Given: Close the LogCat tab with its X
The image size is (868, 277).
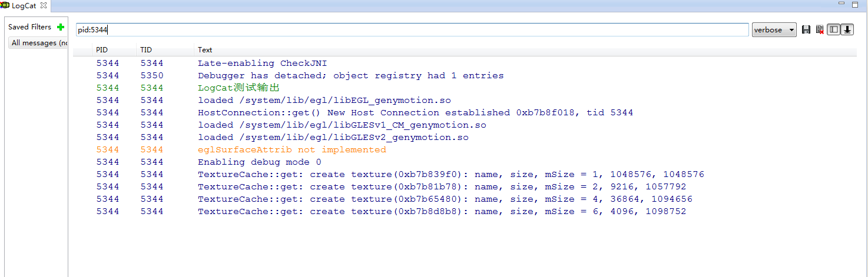Looking at the screenshot, I should click(x=44, y=5).
